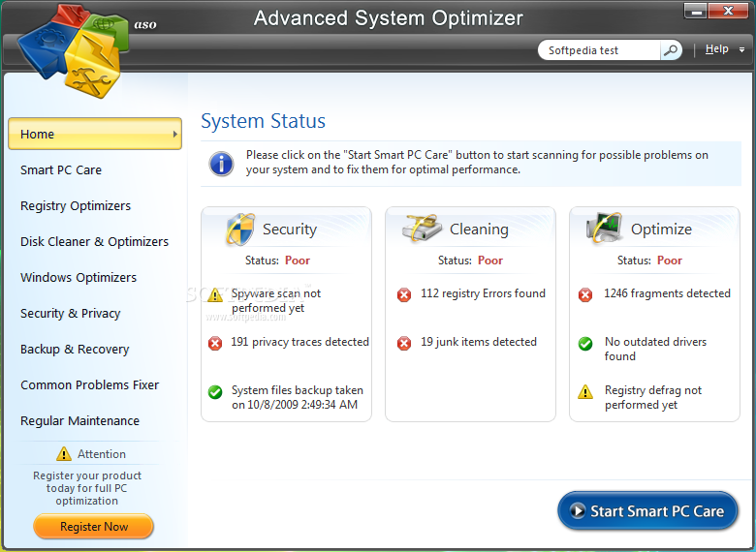
Task: Click the Security status Poor label
Action: (298, 261)
